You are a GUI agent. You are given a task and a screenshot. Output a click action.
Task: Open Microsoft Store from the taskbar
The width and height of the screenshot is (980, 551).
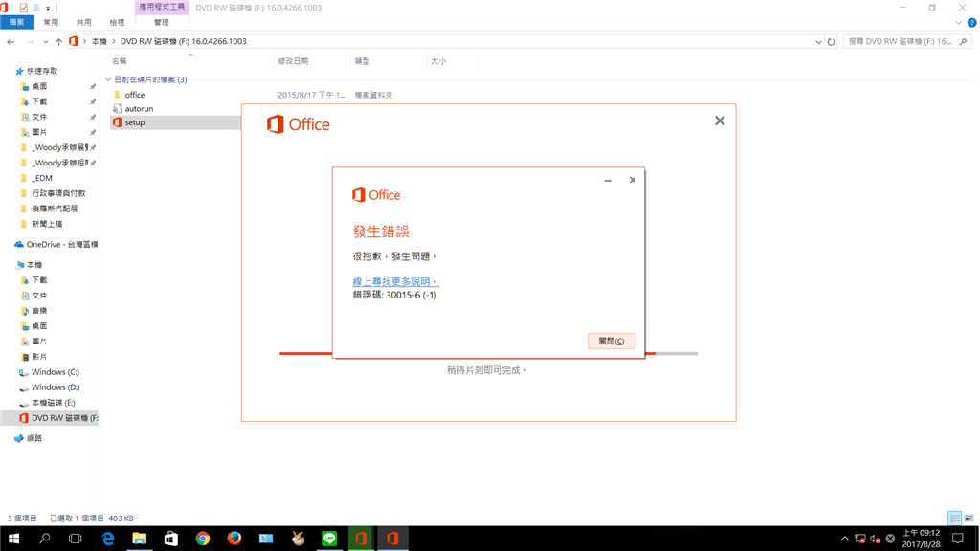pyautogui.click(x=170, y=539)
